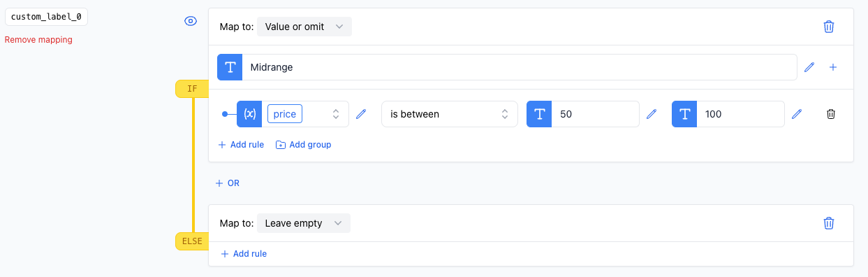
Task: Click Add rule under Leave empty
Action: tap(244, 254)
